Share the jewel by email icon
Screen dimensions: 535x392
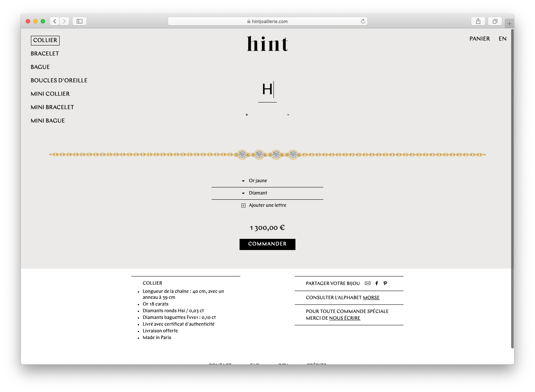pyautogui.click(x=368, y=283)
